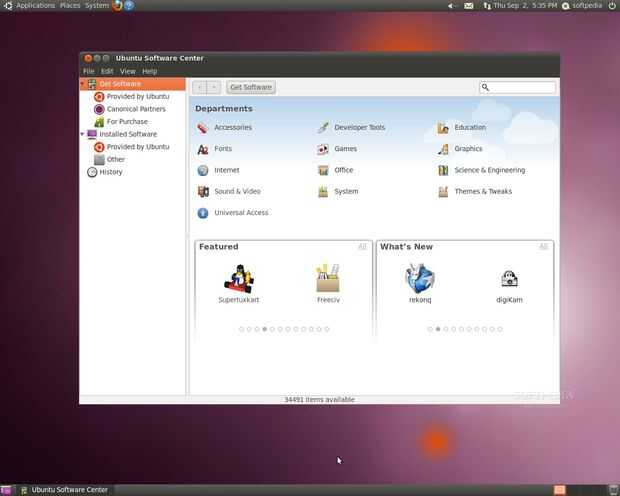
Task: Open the System menu in top panel
Action: pos(96,6)
